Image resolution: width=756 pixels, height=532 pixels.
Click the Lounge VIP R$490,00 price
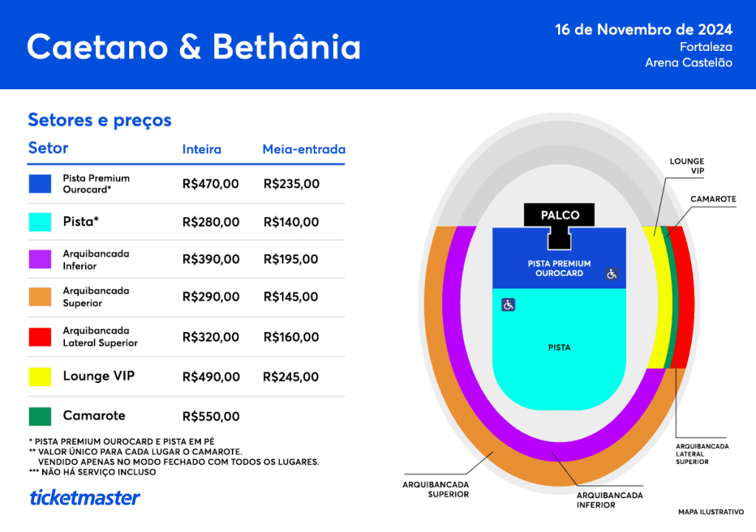[x=210, y=377]
